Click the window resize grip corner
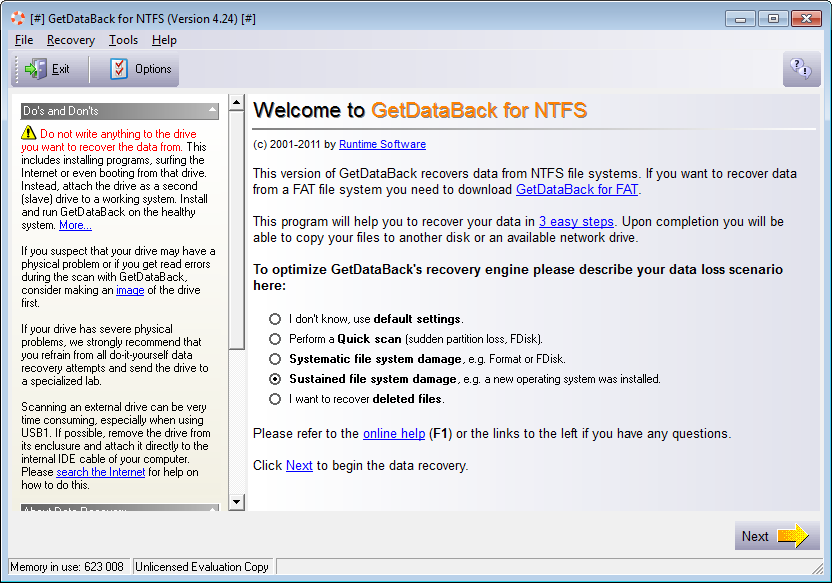 coord(817,568)
